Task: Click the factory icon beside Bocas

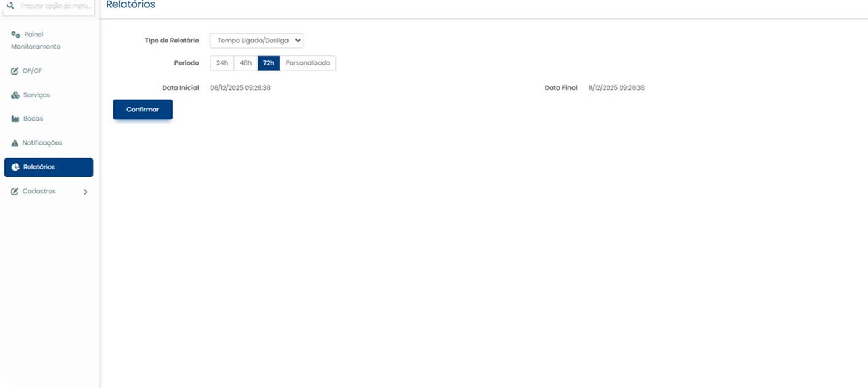Action: pos(15,119)
